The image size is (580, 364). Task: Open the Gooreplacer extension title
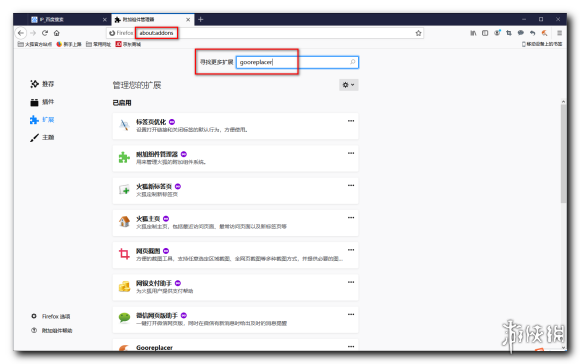pos(154,348)
